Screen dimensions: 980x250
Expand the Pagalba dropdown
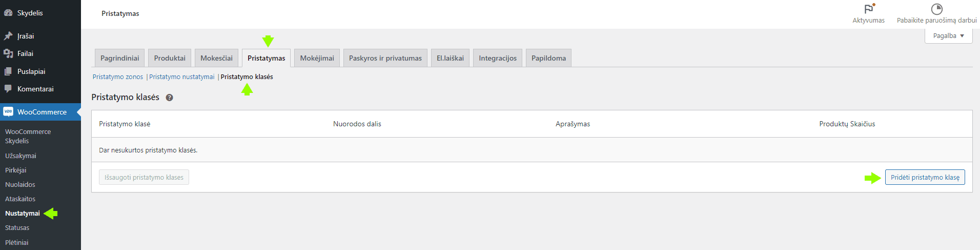[948, 36]
